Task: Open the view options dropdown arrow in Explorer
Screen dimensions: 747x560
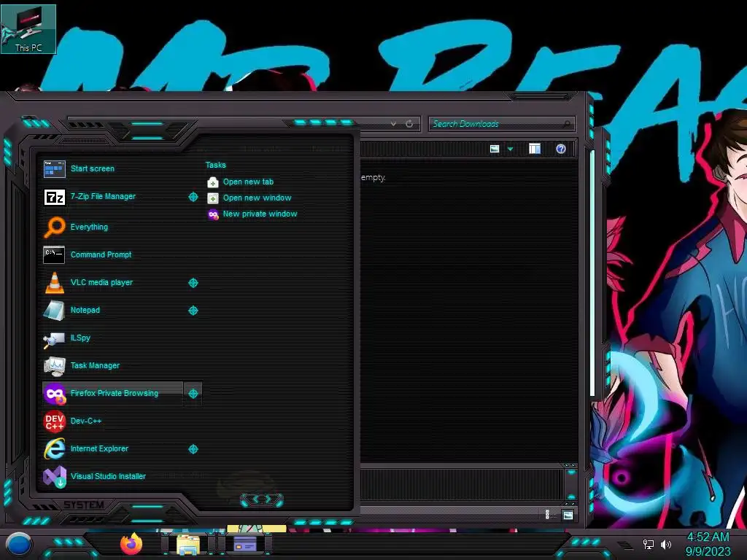Action: point(510,149)
